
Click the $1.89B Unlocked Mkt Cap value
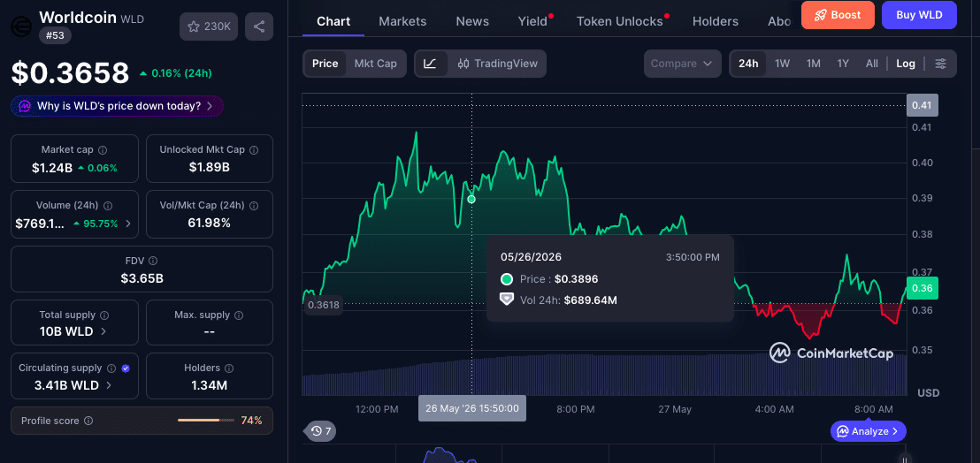click(210, 167)
